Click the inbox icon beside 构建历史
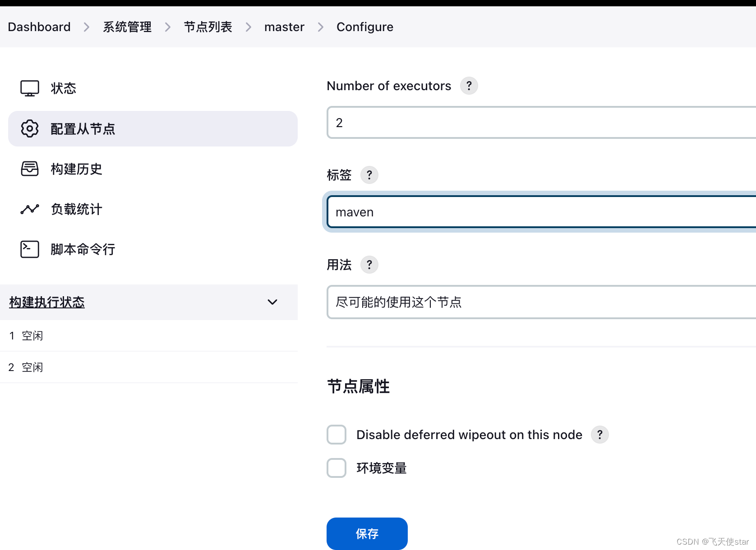 pos(30,169)
